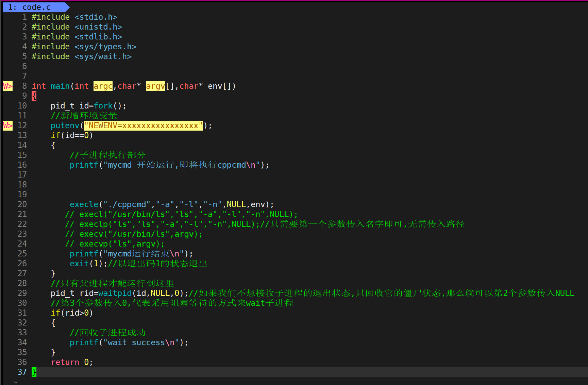Screen dimensions: 588x385
Task: Click the comment //回收子进程成功
Action: click(x=108, y=333)
